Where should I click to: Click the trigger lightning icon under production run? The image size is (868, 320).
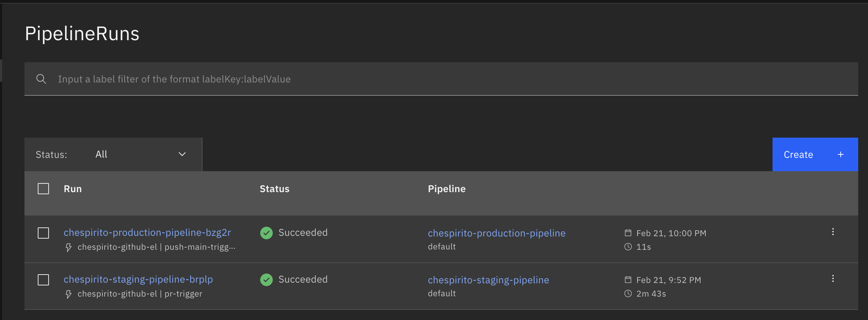[x=69, y=247]
